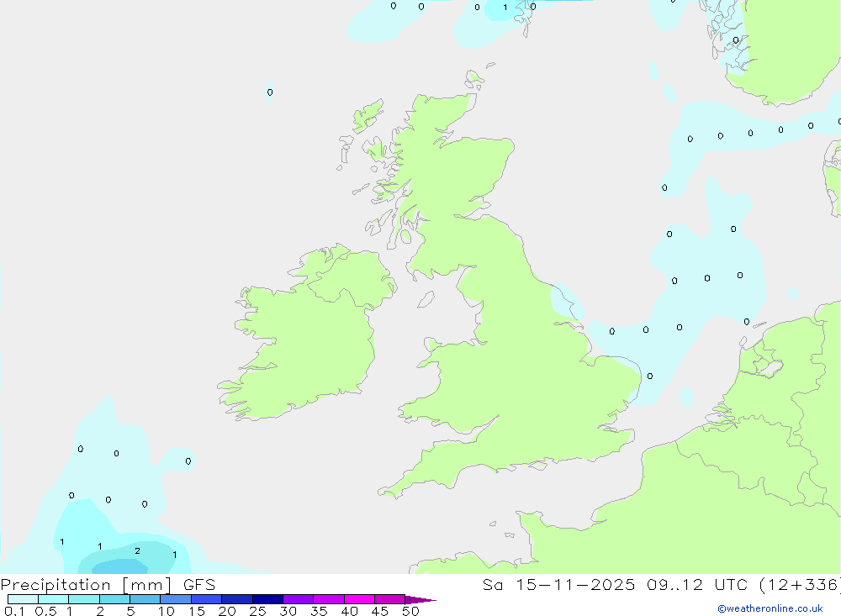Open the weatheronline.co.uk copyright link
This screenshot has width=841, height=616.
(770, 608)
